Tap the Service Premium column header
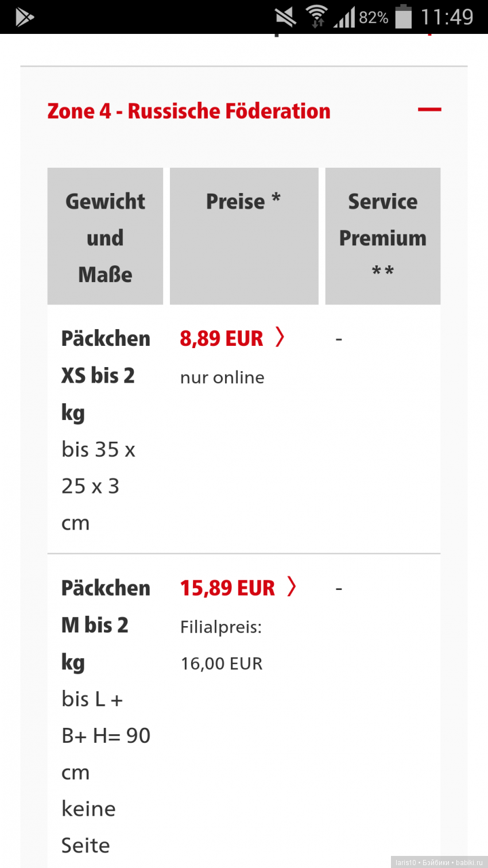This screenshot has width=488, height=868. pyautogui.click(x=382, y=236)
